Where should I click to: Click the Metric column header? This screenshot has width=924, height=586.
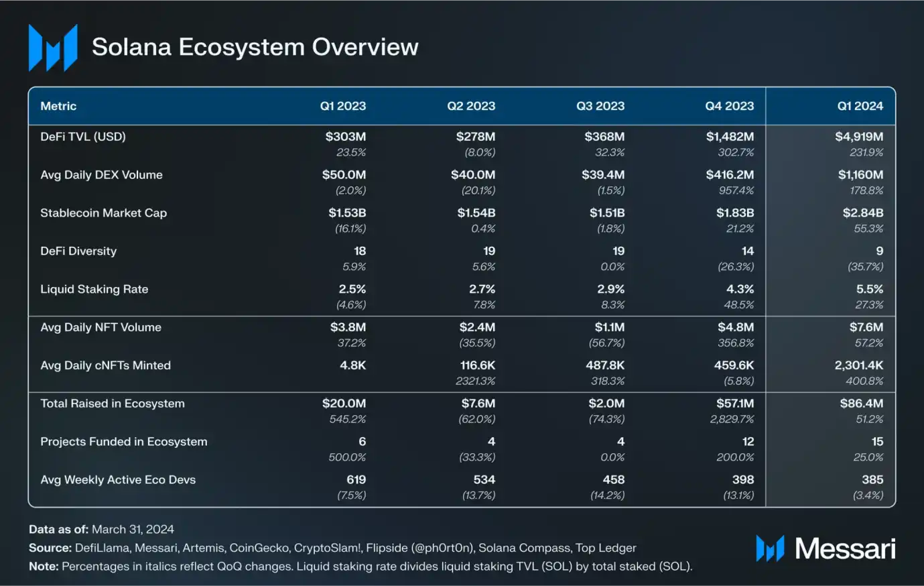58,106
